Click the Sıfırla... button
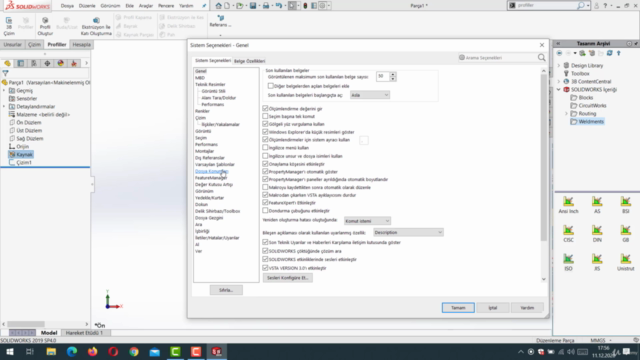The height and width of the screenshot is (360, 640). coord(226,290)
